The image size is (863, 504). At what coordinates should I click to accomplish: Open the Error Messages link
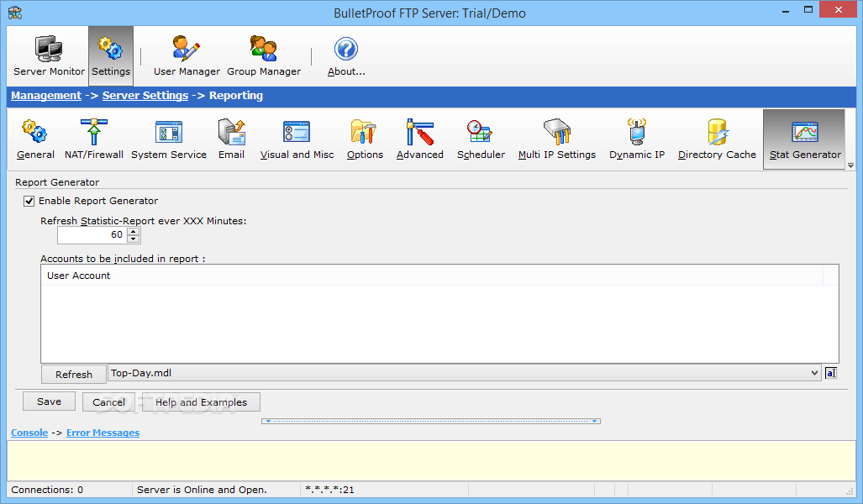103,433
